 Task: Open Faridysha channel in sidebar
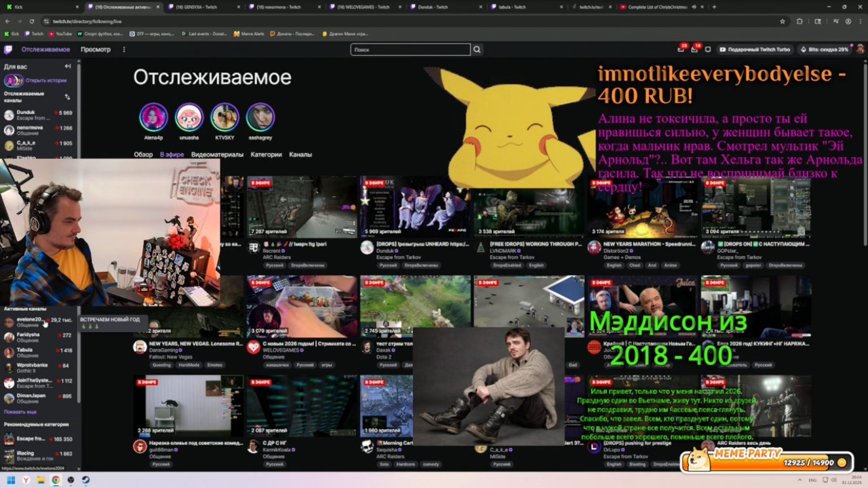pyautogui.click(x=38, y=337)
